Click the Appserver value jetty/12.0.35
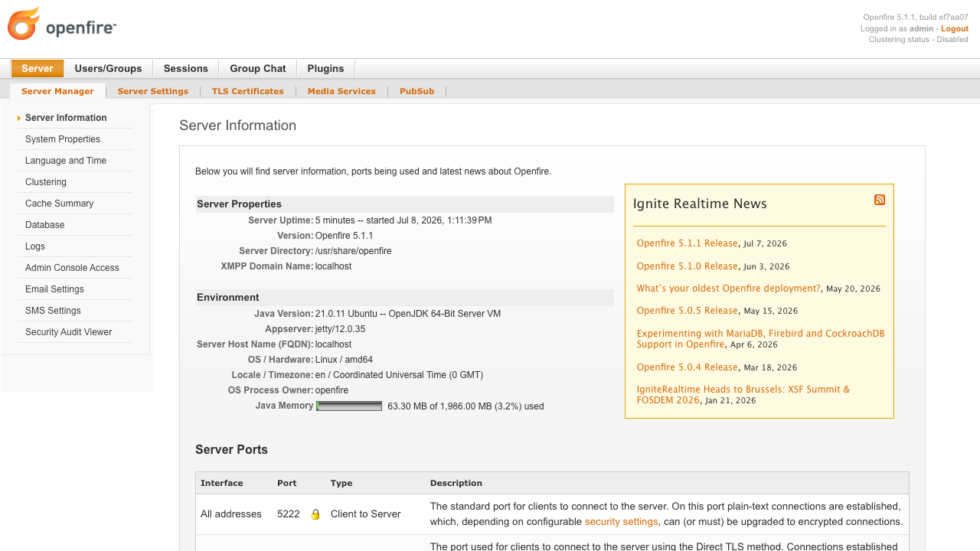 (340, 329)
